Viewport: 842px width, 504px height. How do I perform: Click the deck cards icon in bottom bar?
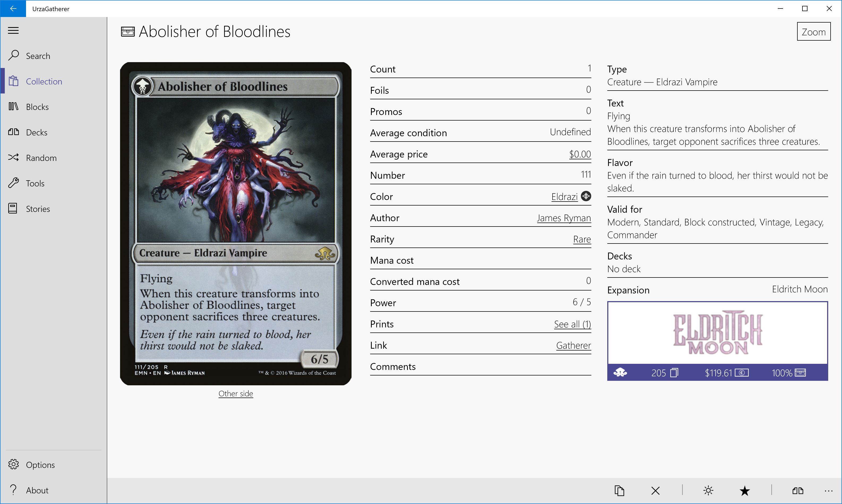tap(798, 491)
